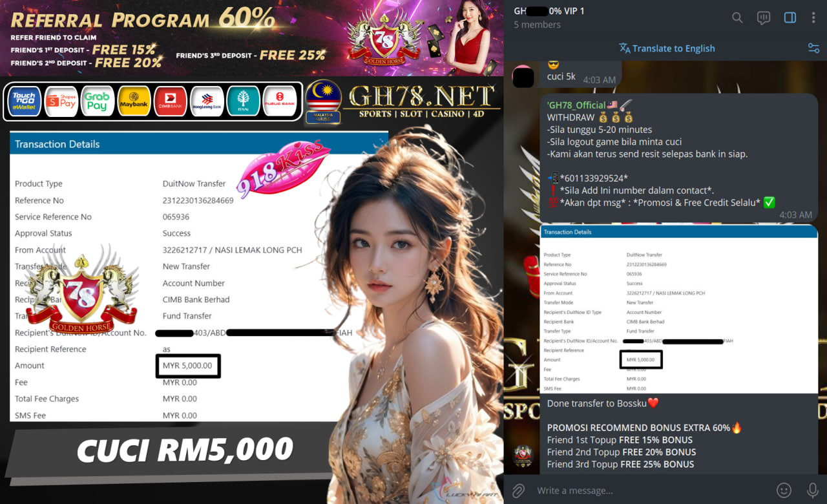Click the ShopeePay payment icon
Image resolution: width=827 pixels, height=504 pixels.
tap(61, 101)
